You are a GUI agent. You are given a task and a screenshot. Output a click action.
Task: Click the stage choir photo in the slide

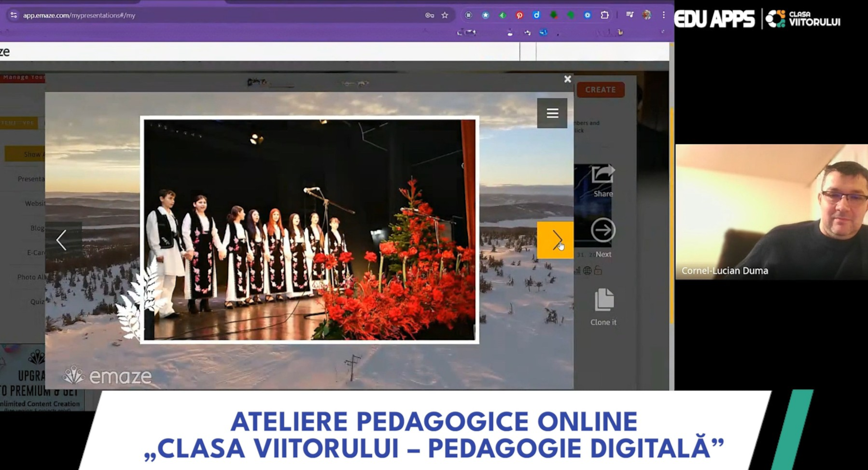(309, 230)
